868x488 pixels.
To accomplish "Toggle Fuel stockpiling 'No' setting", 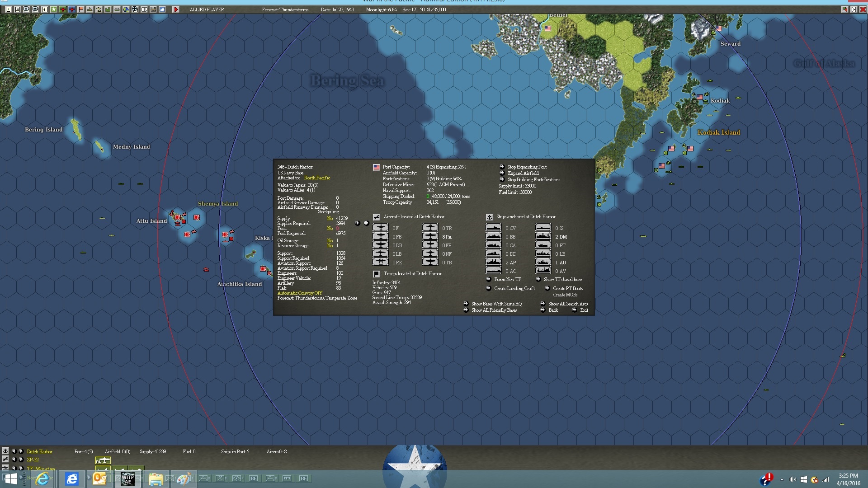I will (330, 229).
